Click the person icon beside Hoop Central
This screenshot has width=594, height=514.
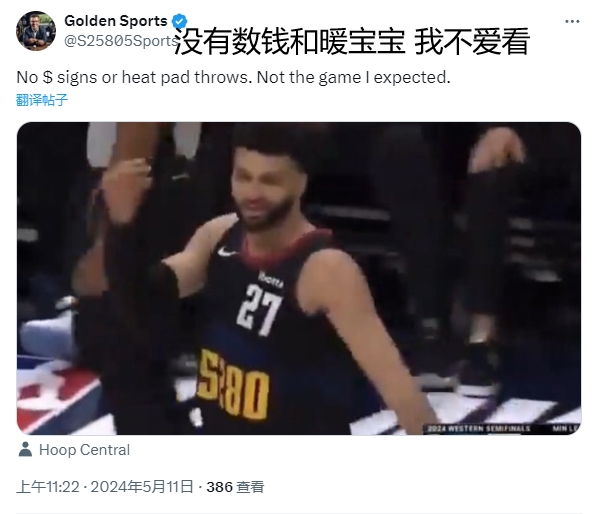point(25,450)
